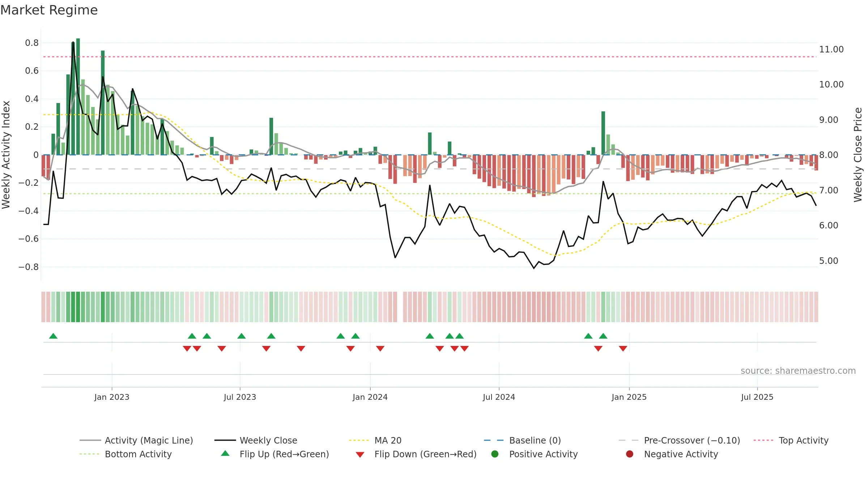Image resolution: width=868 pixels, height=488 pixels.
Task: Click the gray dashed Pre-Crossover legend swatch
Action: pos(629,440)
